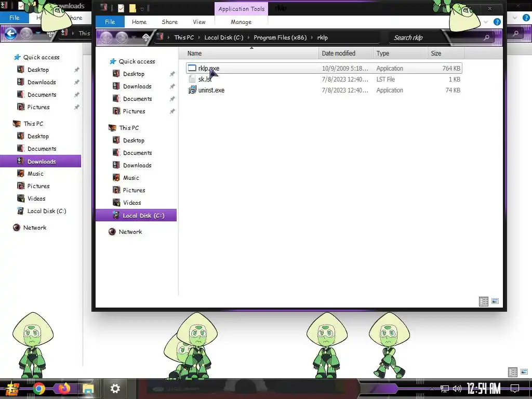The width and height of the screenshot is (532, 399).
Task: Open File Explorer from the taskbar
Action: pos(88,389)
